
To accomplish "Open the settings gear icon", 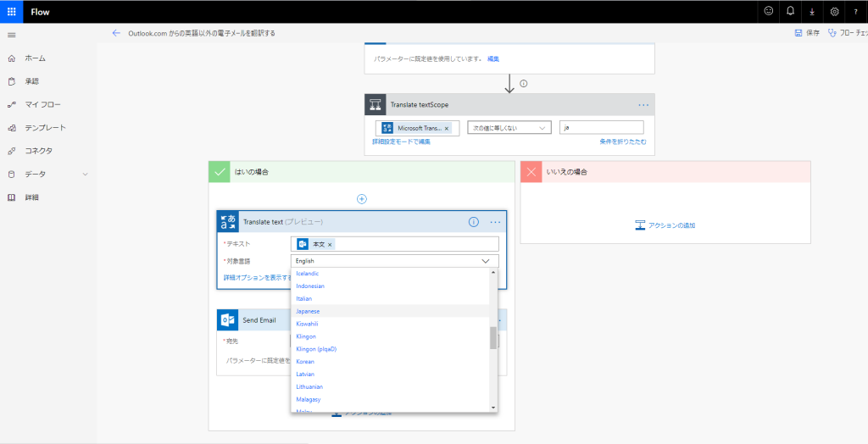I will tap(834, 12).
